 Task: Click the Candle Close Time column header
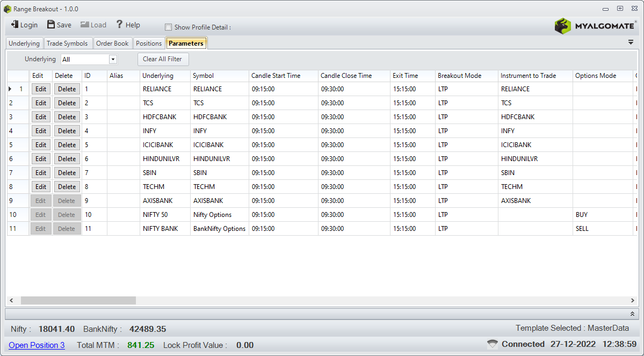pos(353,76)
